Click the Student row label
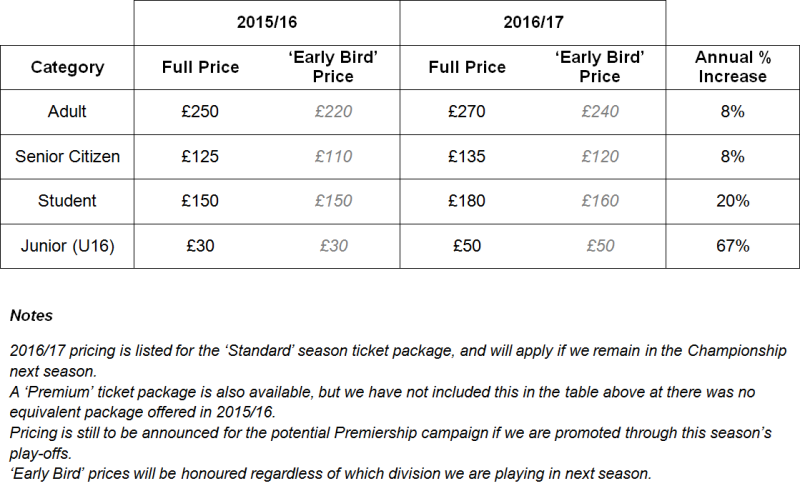This screenshot has height=486, width=800. [x=67, y=201]
